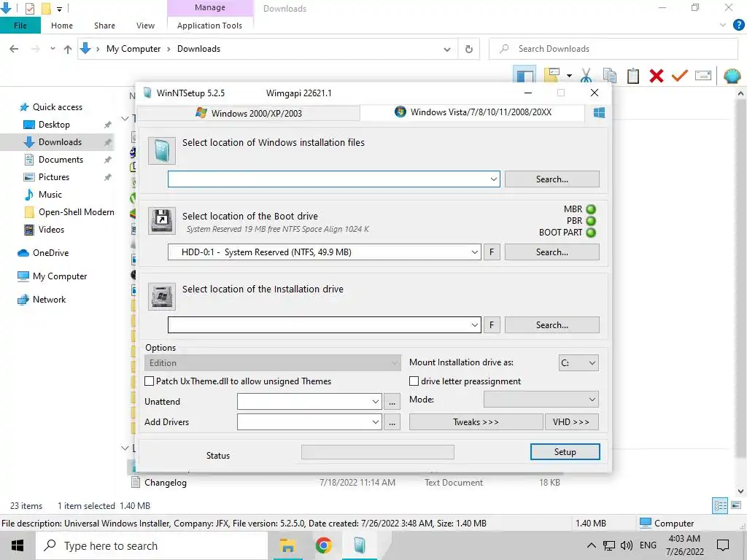Open the Windows installation files location dropdown
This screenshot has height=560, width=747.
tap(494, 179)
